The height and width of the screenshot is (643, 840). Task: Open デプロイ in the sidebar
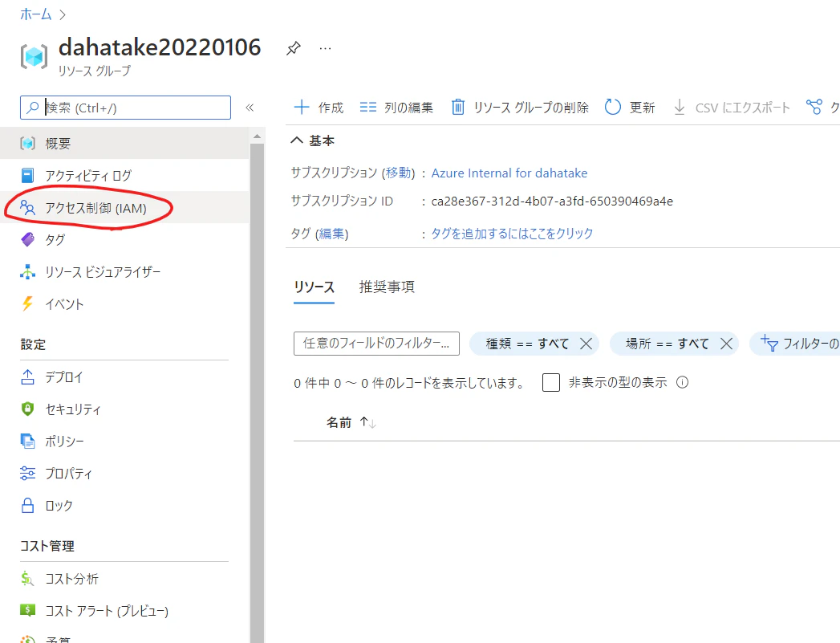click(124, 376)
